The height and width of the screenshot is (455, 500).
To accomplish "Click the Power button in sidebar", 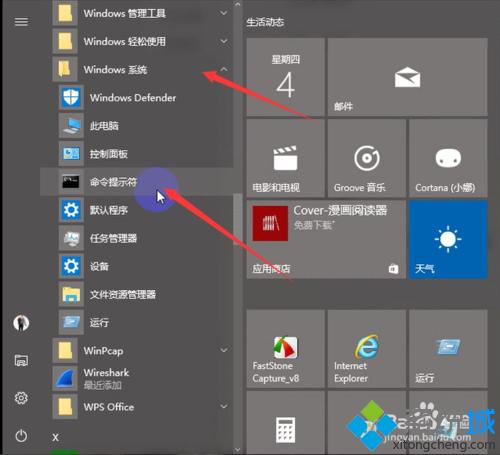I will (21, 436).
